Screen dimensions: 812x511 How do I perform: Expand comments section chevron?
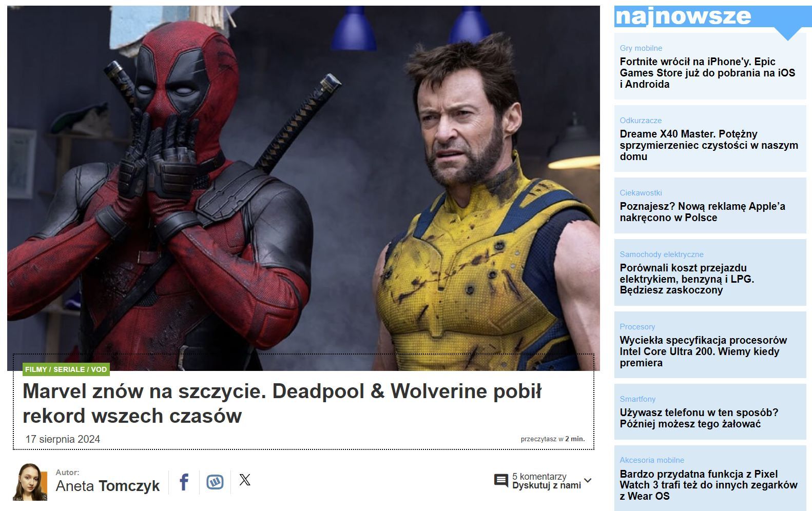point(588,481)
